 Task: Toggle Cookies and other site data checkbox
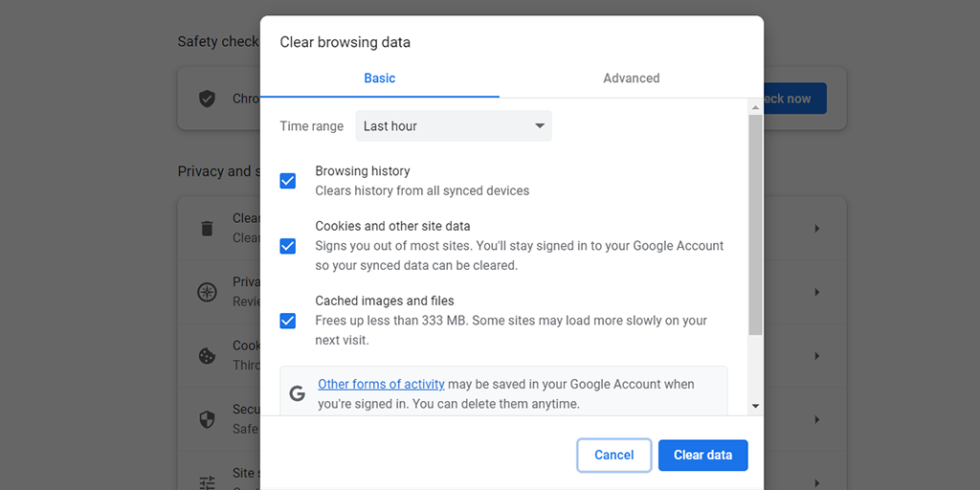click(x=288, y=246)
